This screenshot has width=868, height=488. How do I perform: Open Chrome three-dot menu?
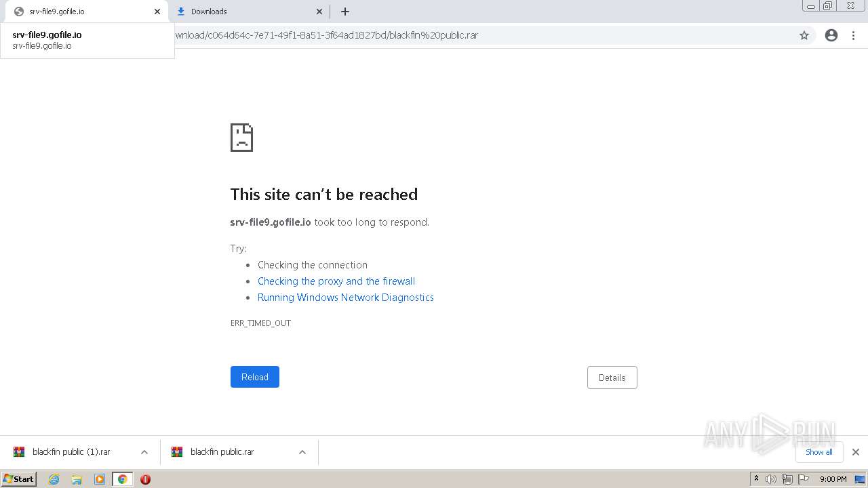click(853, 35)
